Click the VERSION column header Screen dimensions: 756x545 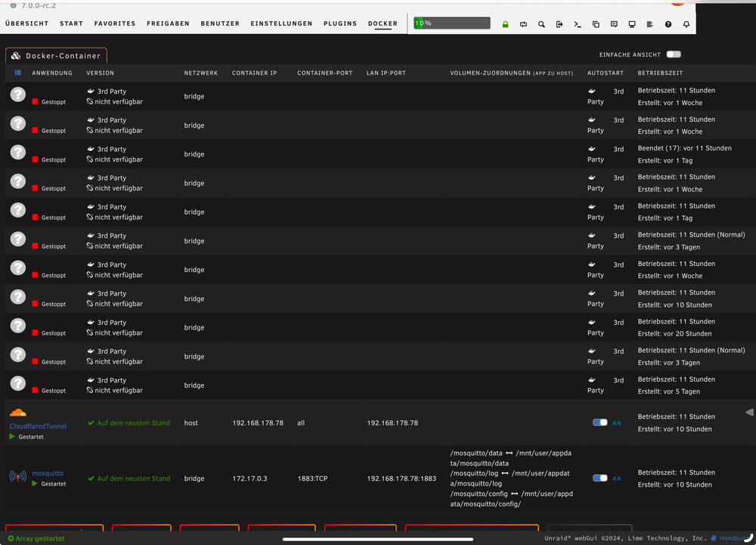pyautogui.click(x=101, y=73)
